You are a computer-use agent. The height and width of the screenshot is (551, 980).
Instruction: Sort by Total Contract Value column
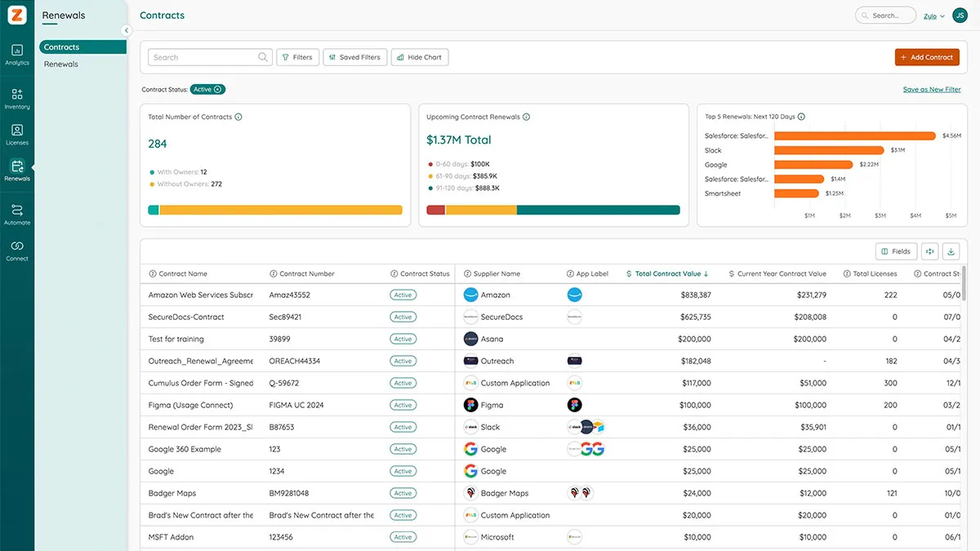667,273
